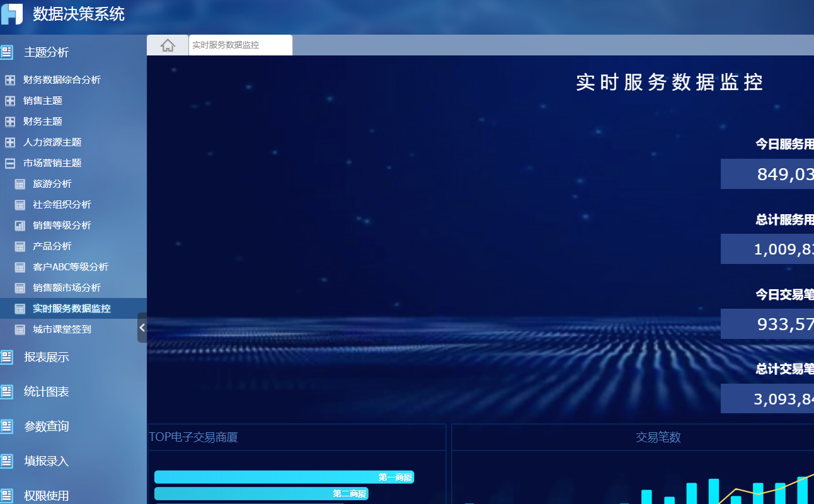Click the report icon beside 社会组织分析
This screenshot has height=504, width=814.
[x=20, y=205]
